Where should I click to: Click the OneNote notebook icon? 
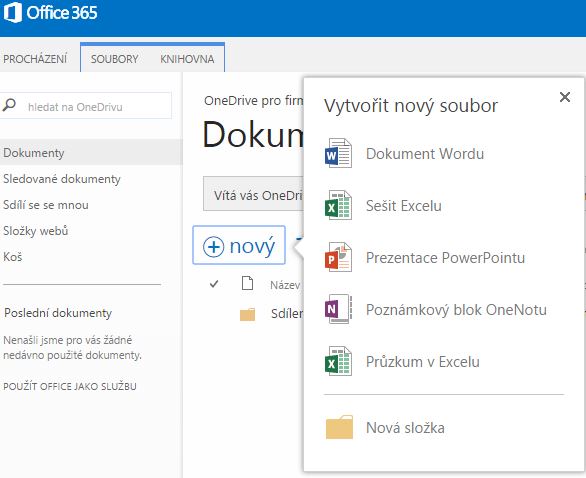coord(339,309)
